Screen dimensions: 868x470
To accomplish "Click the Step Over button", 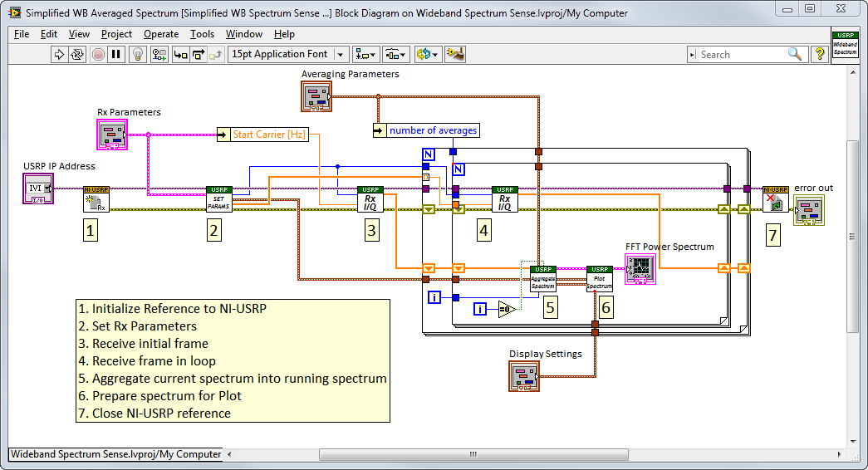I will tap(198, 55).
